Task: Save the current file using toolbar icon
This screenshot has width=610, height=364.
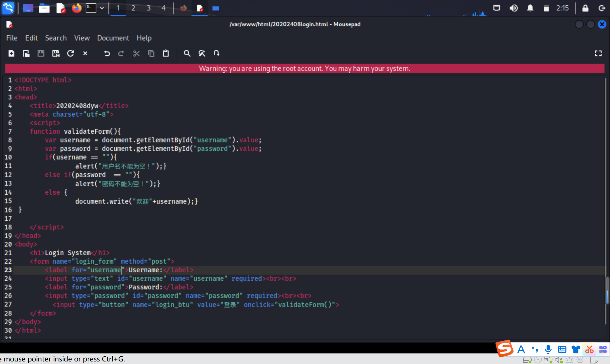Action: pos(41,53)
